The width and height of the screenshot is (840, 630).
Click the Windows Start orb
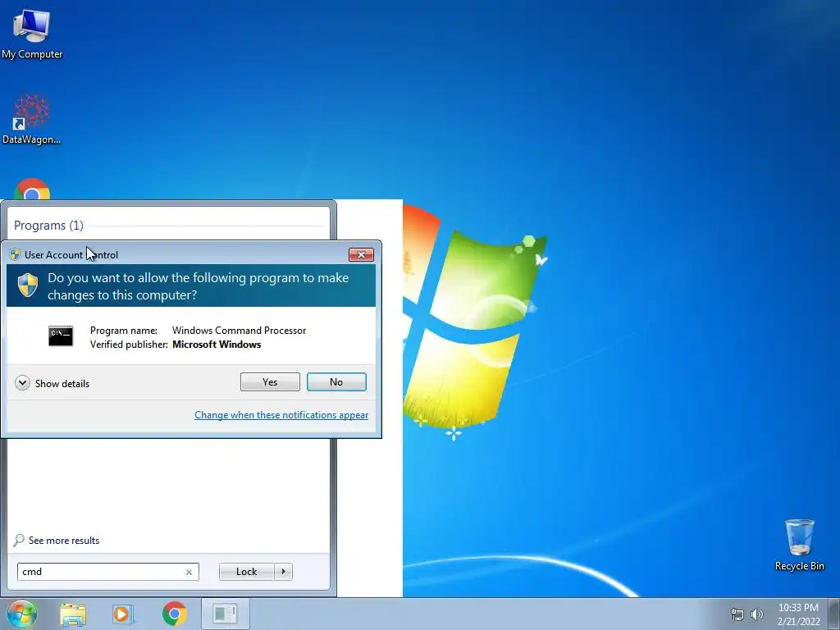22,614
